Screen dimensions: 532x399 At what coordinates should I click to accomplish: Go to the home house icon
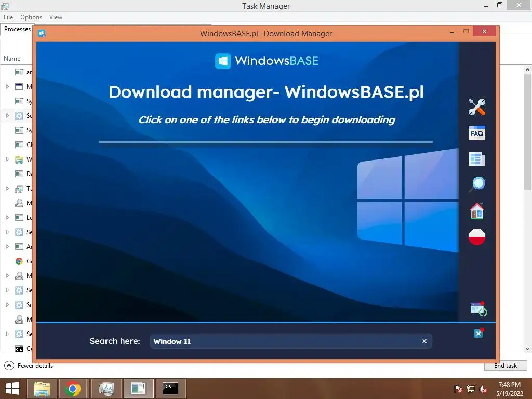[477, 211]
